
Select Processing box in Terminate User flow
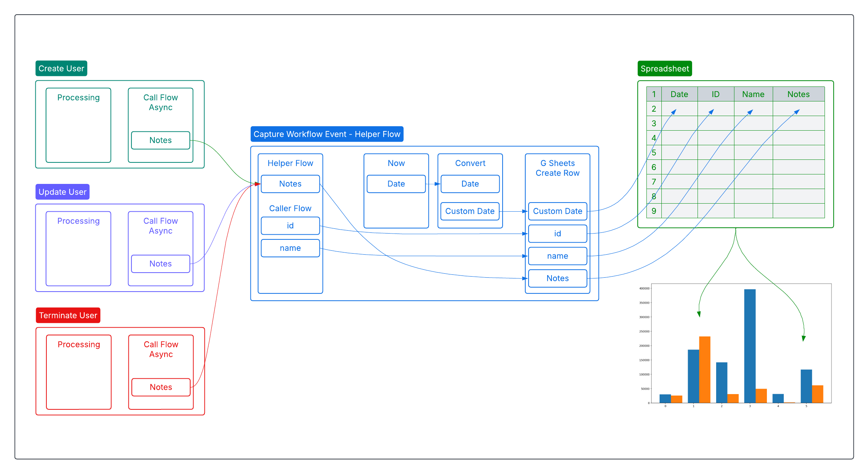coord(79,372)
